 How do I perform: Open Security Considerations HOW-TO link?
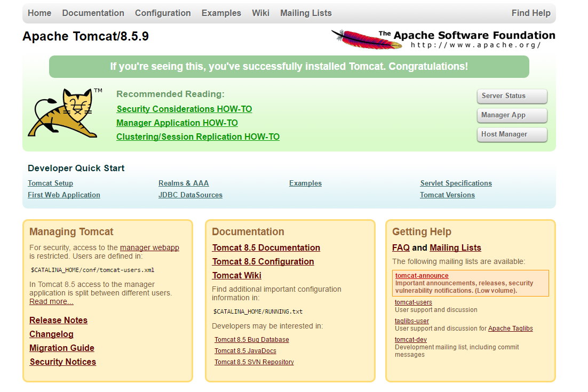tap(184, 109)
